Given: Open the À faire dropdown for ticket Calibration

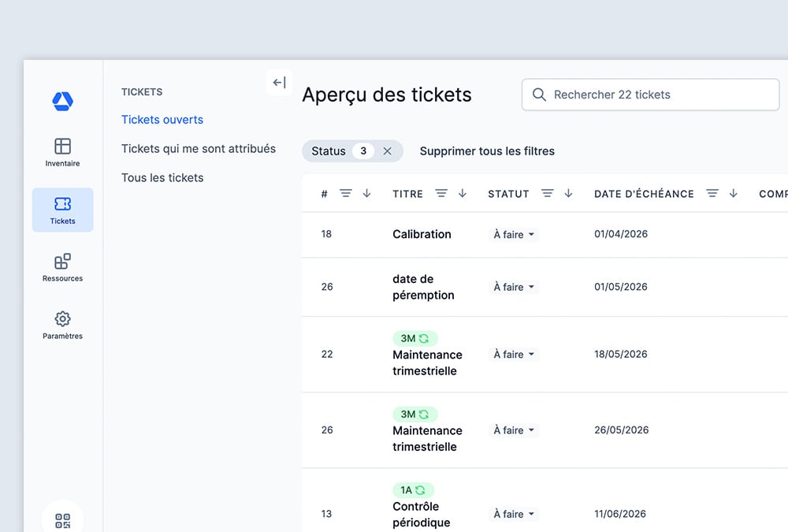Looking at the screenshot, I should tap(513, 234).
